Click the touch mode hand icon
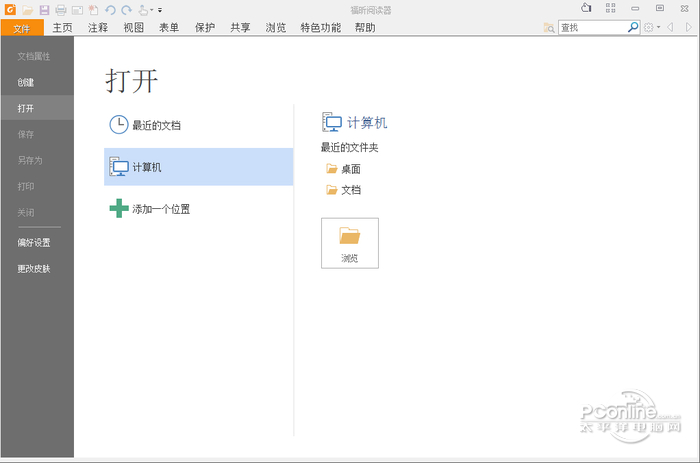 pyautogui.click(x=143, y=10)
